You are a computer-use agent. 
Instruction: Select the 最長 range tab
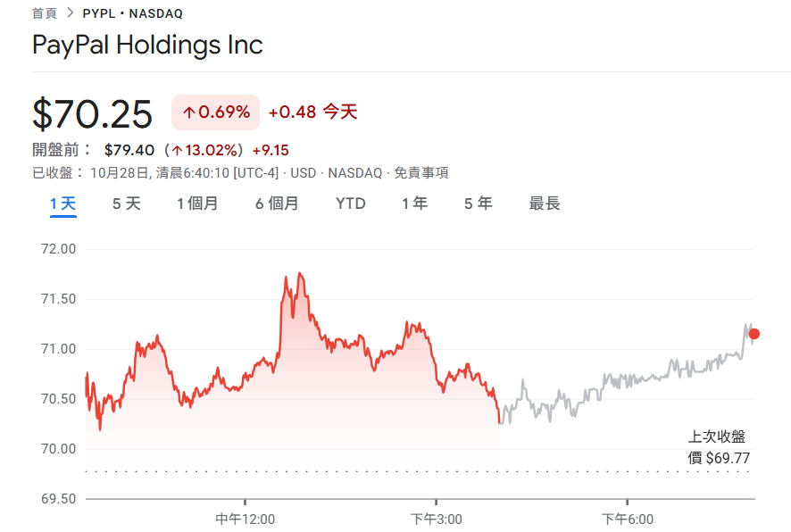click(x=545, y=204)
